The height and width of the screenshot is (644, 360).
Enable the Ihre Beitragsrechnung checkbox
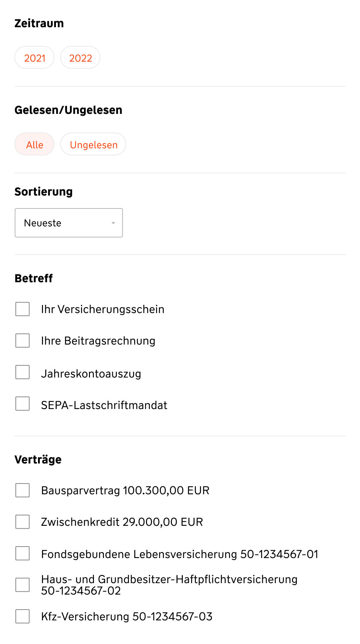coord(23,341)
